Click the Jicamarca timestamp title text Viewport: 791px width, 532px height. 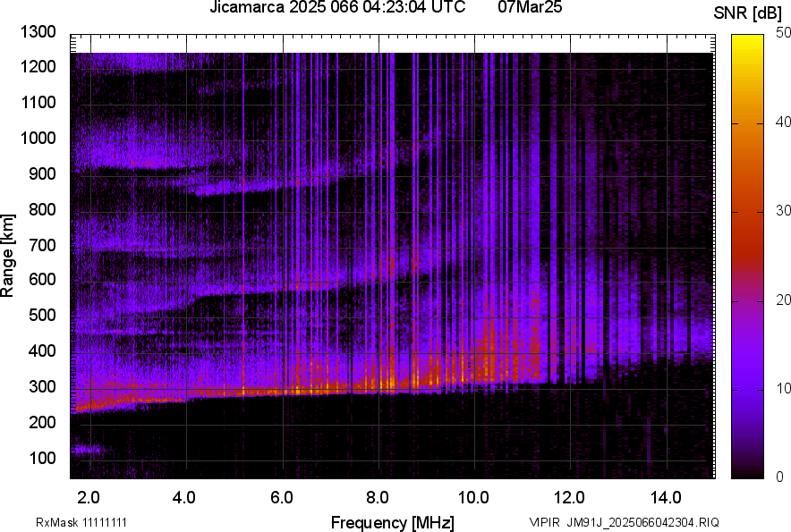[x=337, y=8]
